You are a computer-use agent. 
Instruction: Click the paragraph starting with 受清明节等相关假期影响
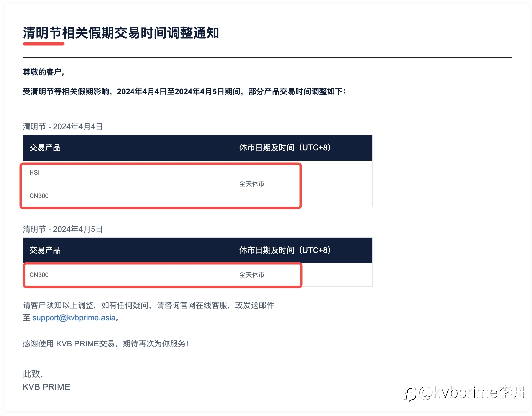click(184, 92)
